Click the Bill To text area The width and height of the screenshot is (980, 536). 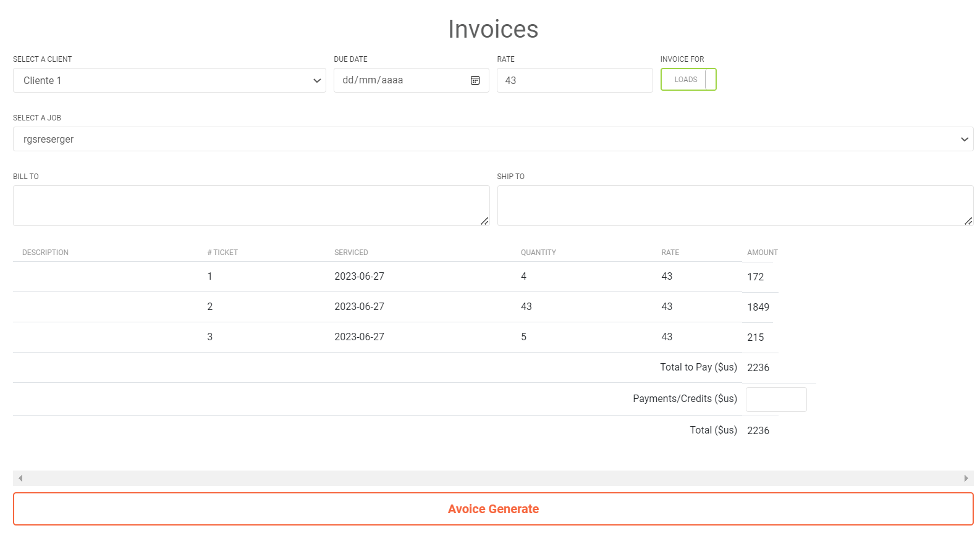(x=251, y=206)
